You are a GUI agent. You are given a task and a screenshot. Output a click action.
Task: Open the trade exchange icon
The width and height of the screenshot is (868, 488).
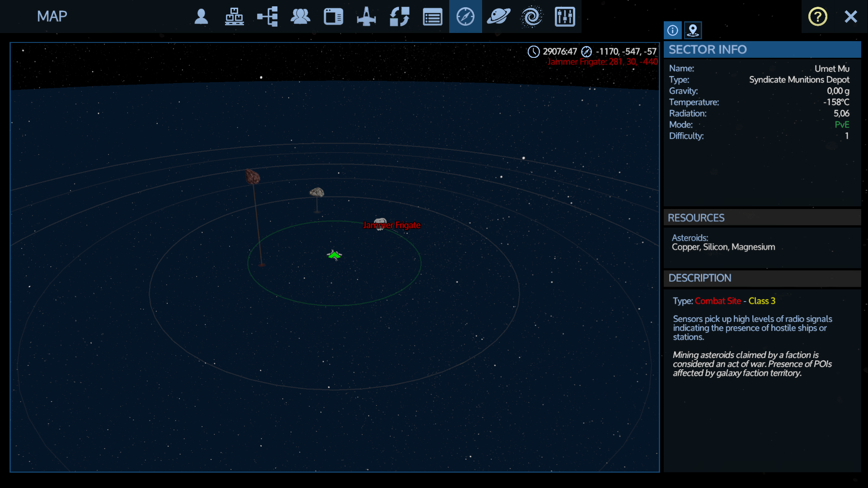point(399,17)
